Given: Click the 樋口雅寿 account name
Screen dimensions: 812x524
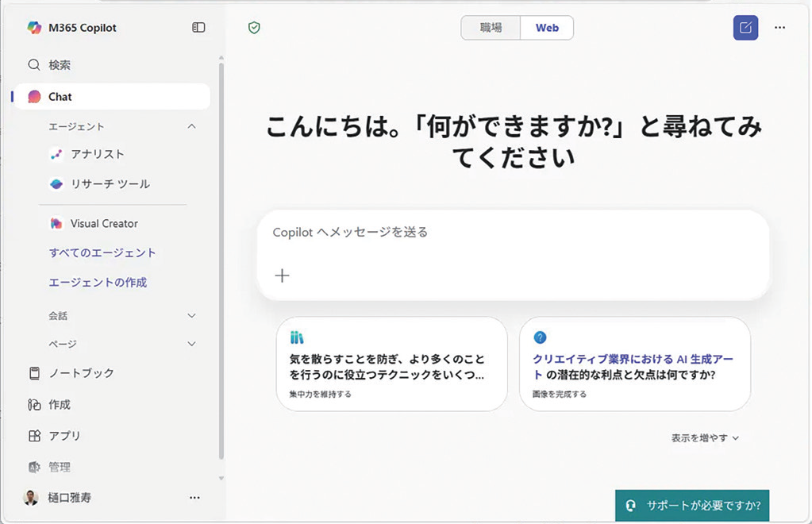Looking at the screenshot, I should [x=69, y=498].
